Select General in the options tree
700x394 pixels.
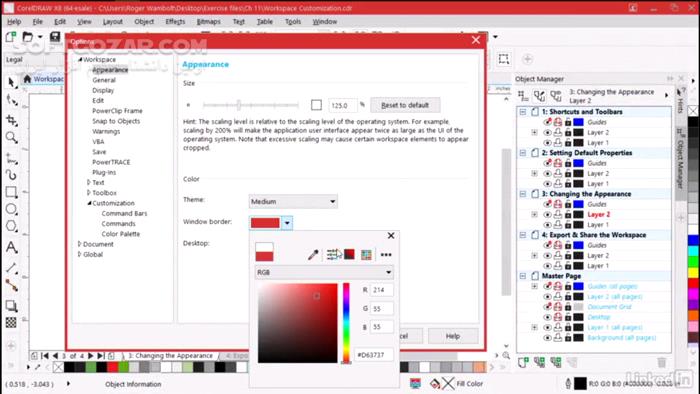pos(104,80)
